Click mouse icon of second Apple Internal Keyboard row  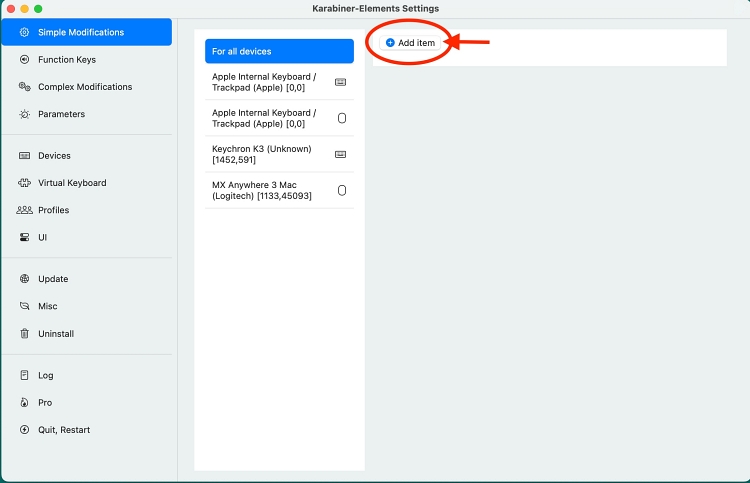pyautogui.click(x=342, y=118)
